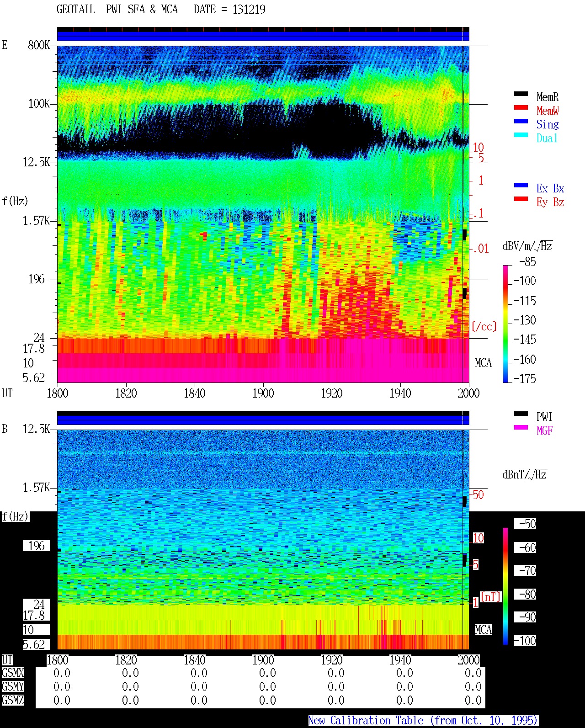Click the black PWI legend swatch
585x728 pixels.
click(x=521, y=414)
